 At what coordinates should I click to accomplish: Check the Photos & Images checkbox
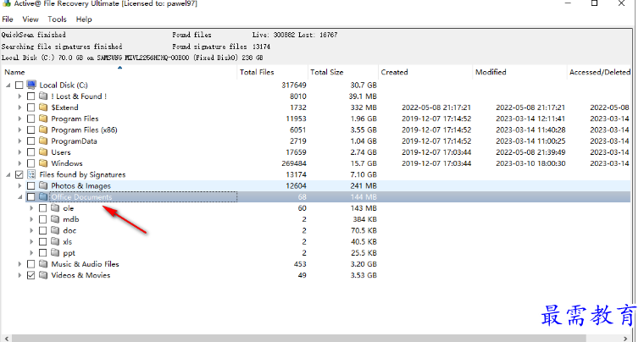point(31,185)
